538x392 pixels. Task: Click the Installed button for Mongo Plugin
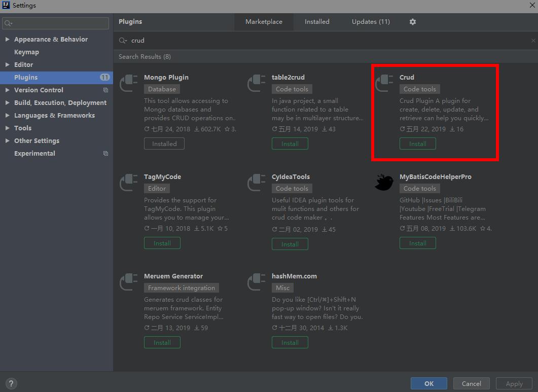tap(164, 144)
